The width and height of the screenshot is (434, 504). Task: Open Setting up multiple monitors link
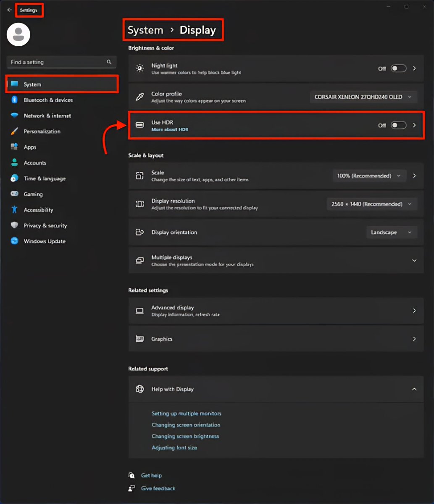[186, 413]
